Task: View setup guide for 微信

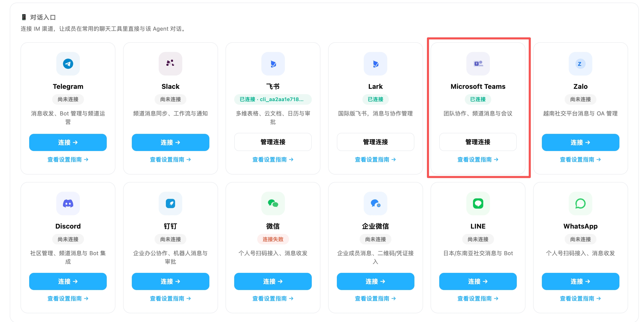Action: tap(273, 298)
